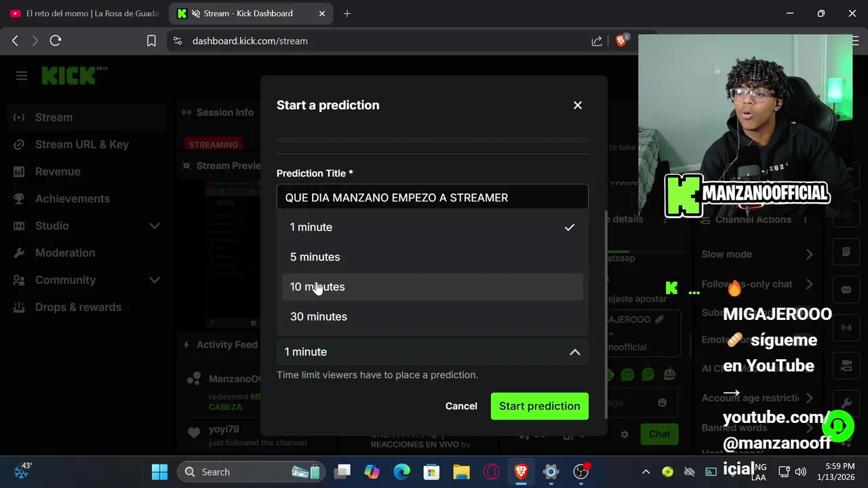The height and width of the screenshot is (488, 868).
Task: Open site info next to the URL
Action: coord(178,41)
